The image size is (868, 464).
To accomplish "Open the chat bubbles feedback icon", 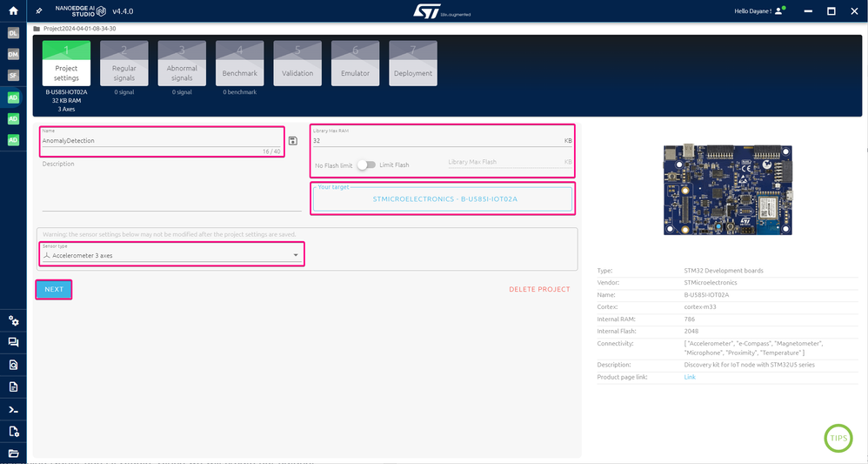I will tap(13, 342).
